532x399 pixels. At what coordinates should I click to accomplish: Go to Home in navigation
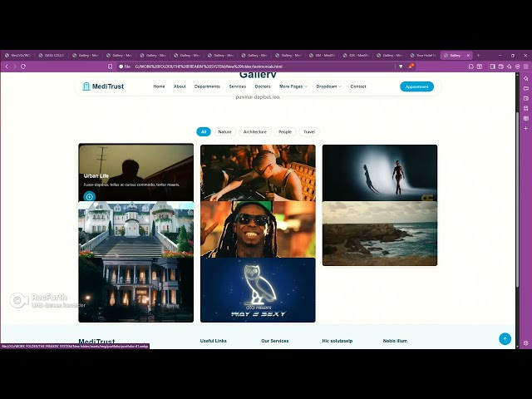coord(159,86)
